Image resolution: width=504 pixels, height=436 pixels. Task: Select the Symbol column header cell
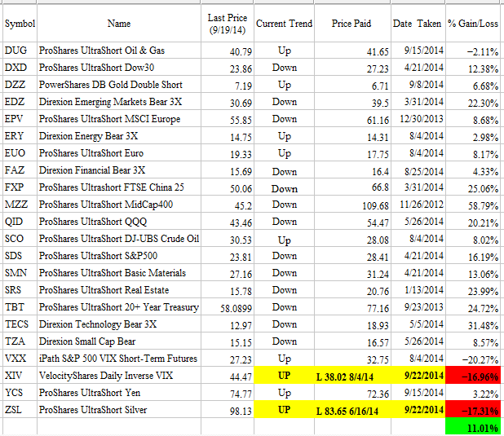pyautogui.click(x=20, y=23)
